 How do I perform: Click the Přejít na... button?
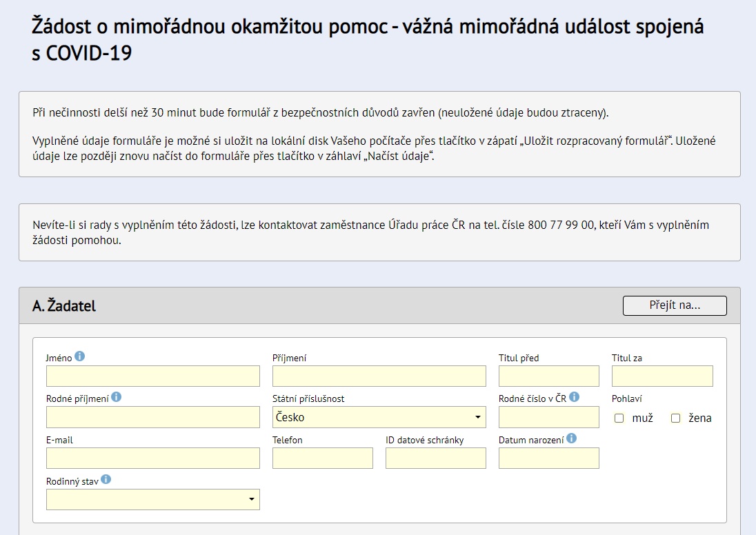click(x=674, y=305)
